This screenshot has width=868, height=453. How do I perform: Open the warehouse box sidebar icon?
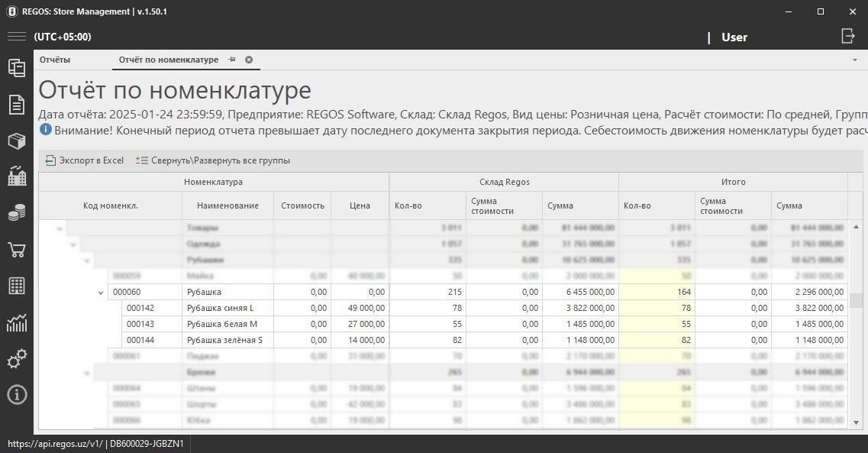click(x=16, y=141)
